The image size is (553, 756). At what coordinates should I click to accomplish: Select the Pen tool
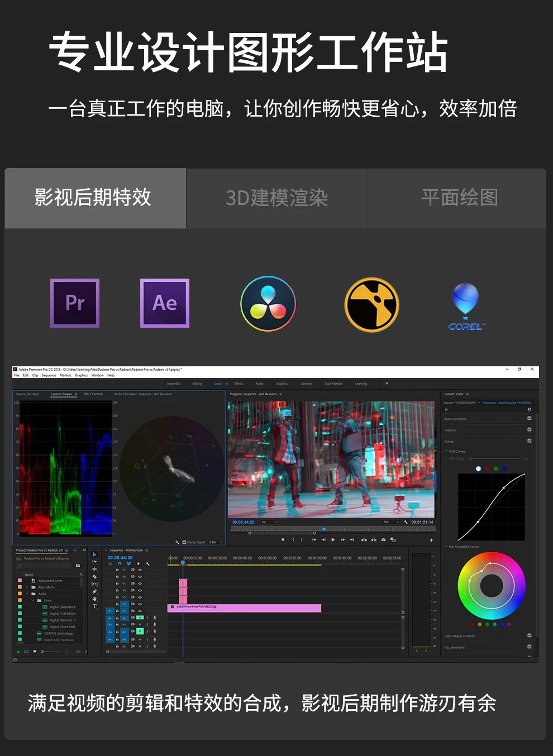(94, 591)
